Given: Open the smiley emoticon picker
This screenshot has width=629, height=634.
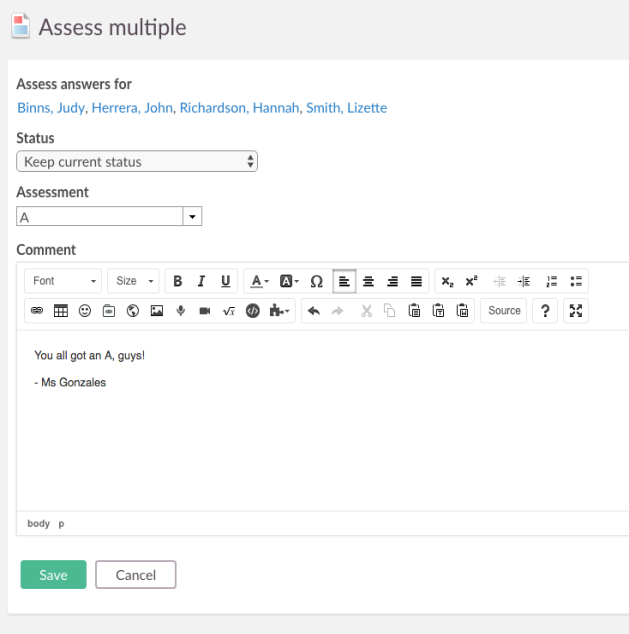Looking at the screenshot, I should pos(85,311).
